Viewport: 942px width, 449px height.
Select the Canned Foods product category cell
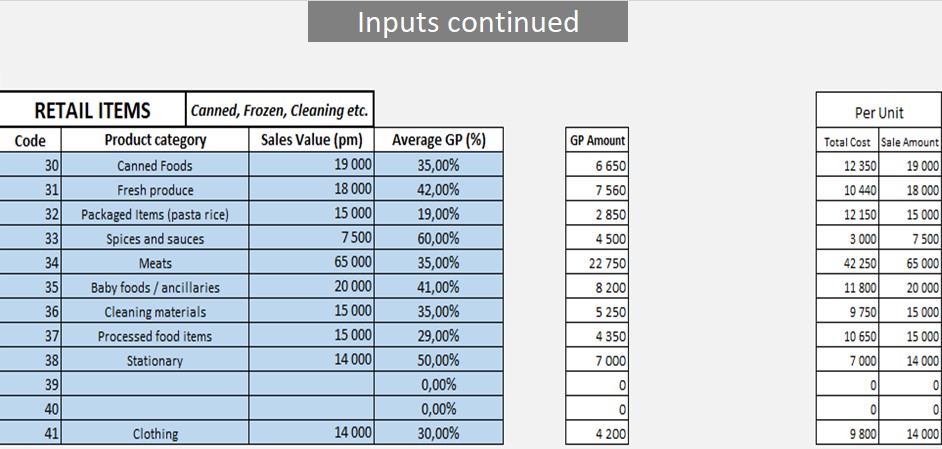[x=155, y=165]
